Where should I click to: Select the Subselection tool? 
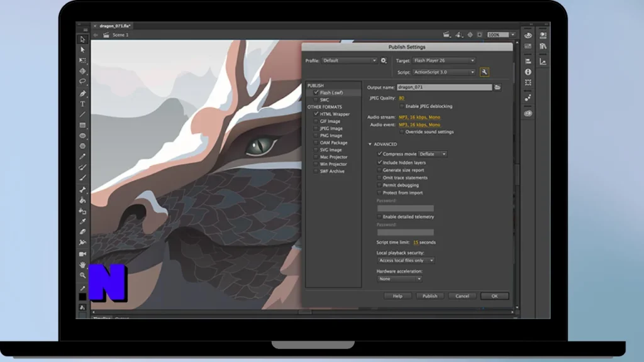tap(82, 50)
